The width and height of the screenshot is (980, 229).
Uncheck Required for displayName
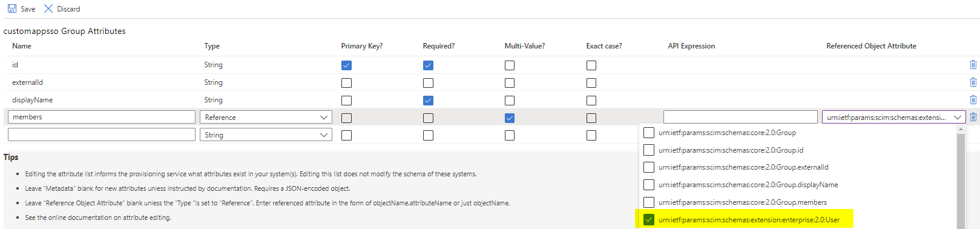click(x=428, y=100)
